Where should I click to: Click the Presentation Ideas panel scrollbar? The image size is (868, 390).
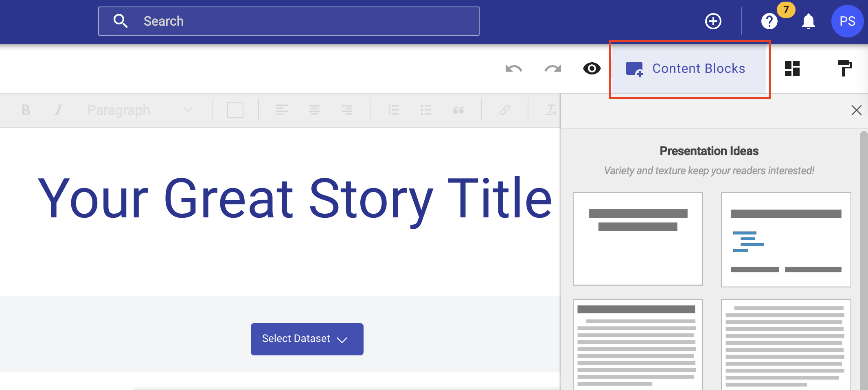864,261
